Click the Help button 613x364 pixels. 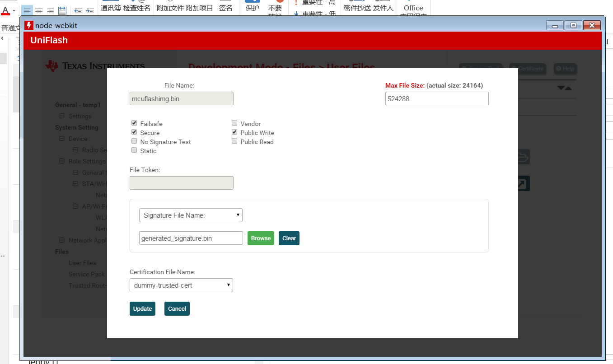coord(565,69)
